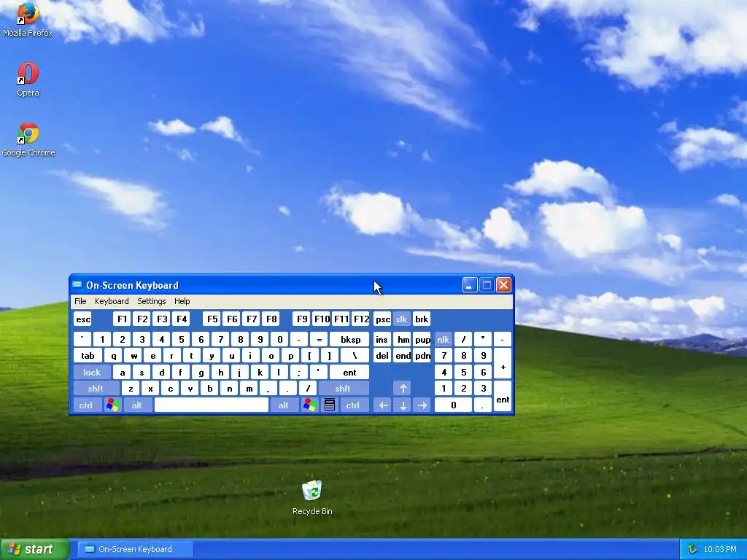
Task: Click the pup page up key
Action: point(422,340)
